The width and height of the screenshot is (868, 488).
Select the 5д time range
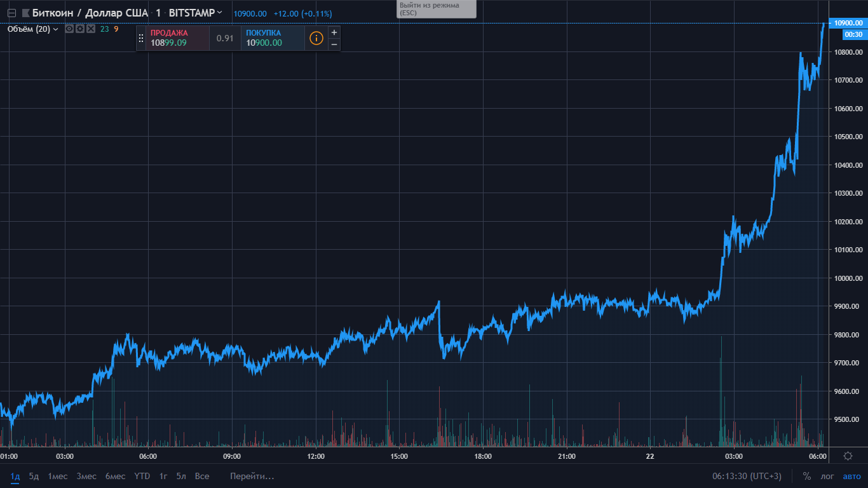tap(34, 476)
